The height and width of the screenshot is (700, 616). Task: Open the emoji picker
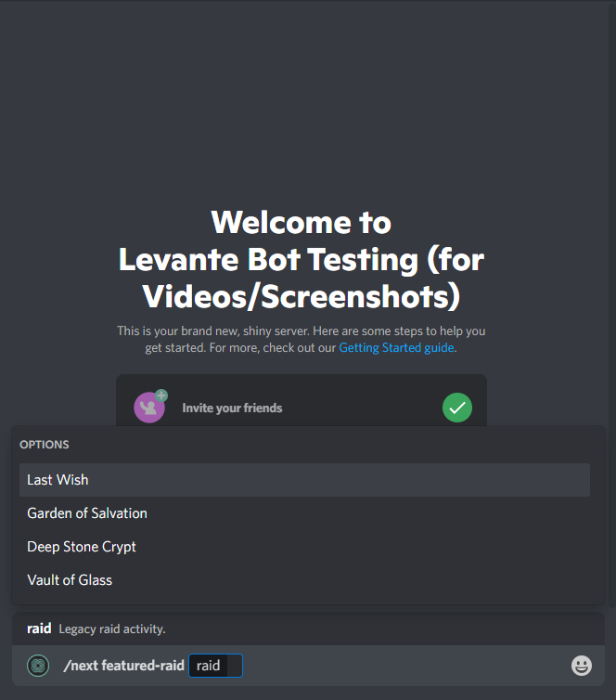(581, 666)
